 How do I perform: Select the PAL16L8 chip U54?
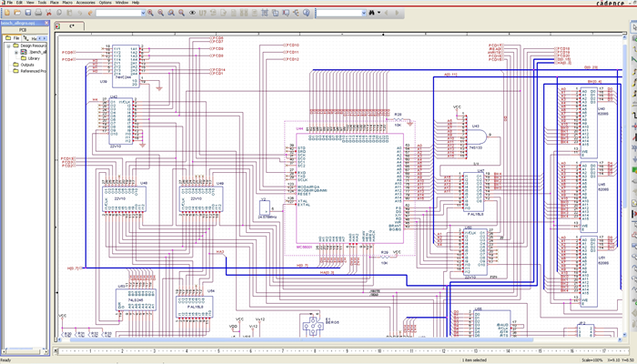pyautogui.click(x=194, y=307)
